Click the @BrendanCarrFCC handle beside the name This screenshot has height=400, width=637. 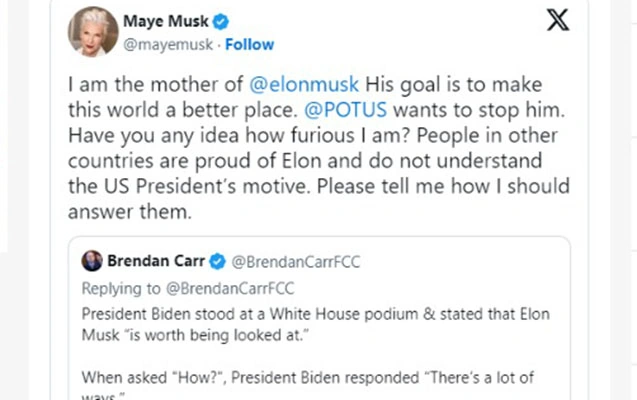[x=296, y=262]
